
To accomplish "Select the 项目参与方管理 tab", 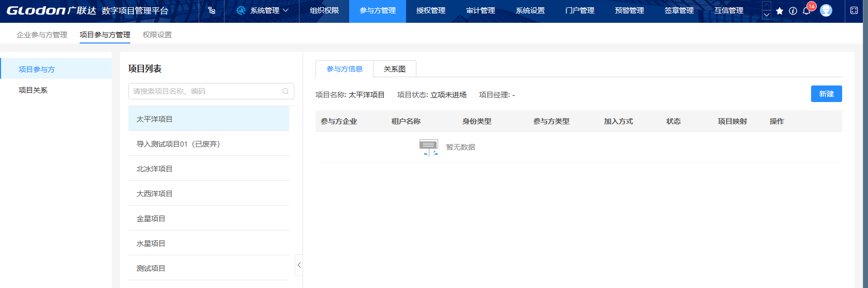I will point(105,35).
